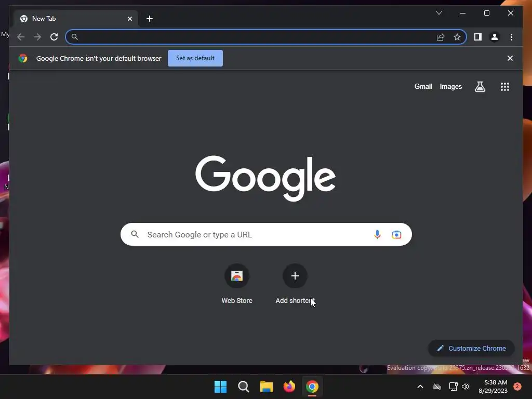
Task: Open the Google apps grid
Action: (505, 87)
